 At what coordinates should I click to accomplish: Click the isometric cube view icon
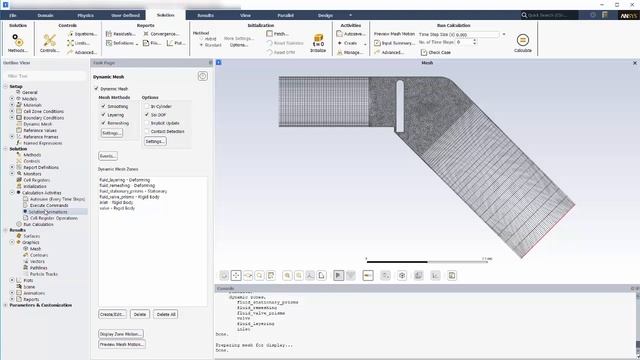tap(402, 276)
